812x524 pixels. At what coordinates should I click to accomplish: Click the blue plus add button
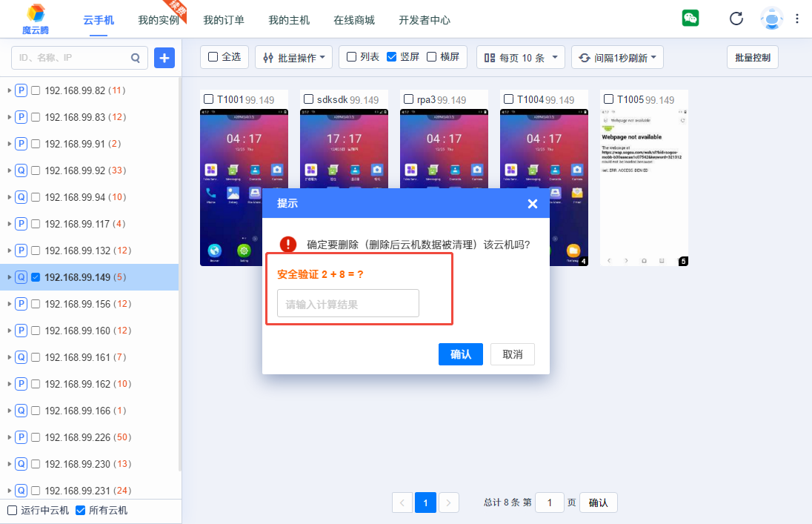pyautogui.click(x=164, y=57)
